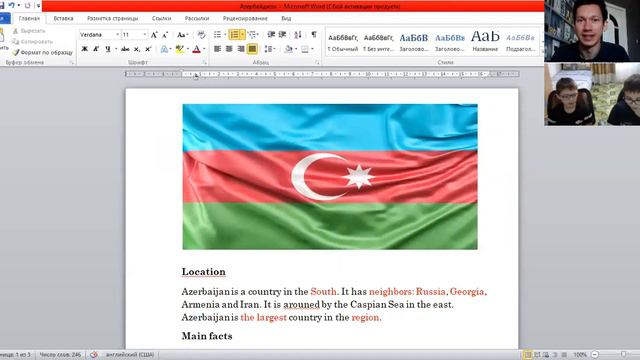Open the highlight color dropdown arrow
This screenshot has height=360, width=640.
point(187,49)
